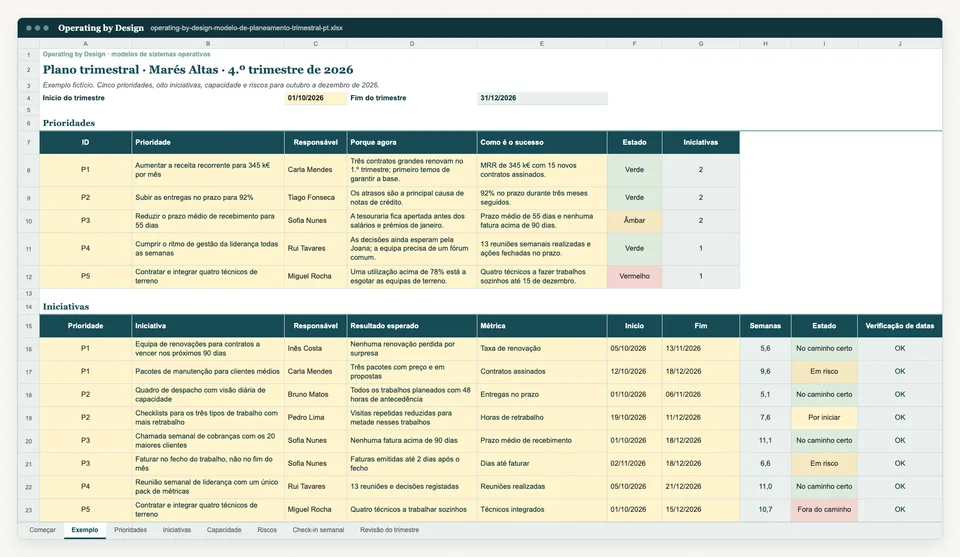The width and height of the screenshot is (960, 557).
Task: Go to the Capacidade sheet tab
Action: click(224, 530)
